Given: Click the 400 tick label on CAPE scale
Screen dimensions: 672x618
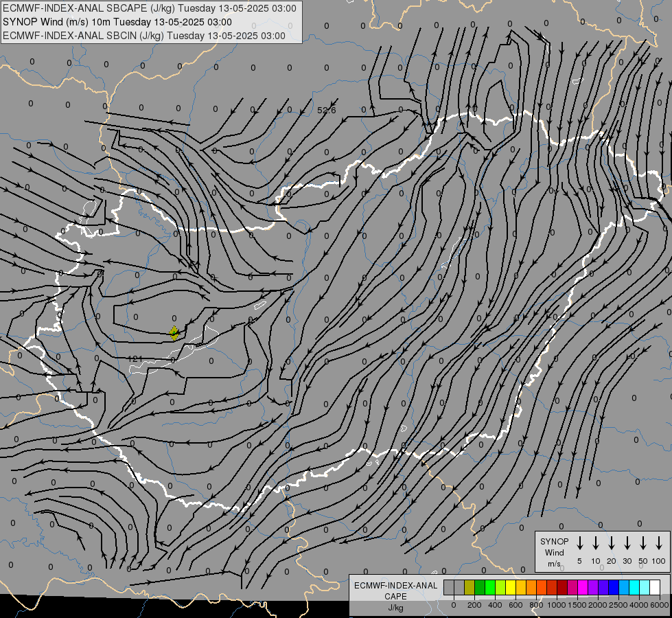Looking at the screenshot, I should (x=495, y=605).
